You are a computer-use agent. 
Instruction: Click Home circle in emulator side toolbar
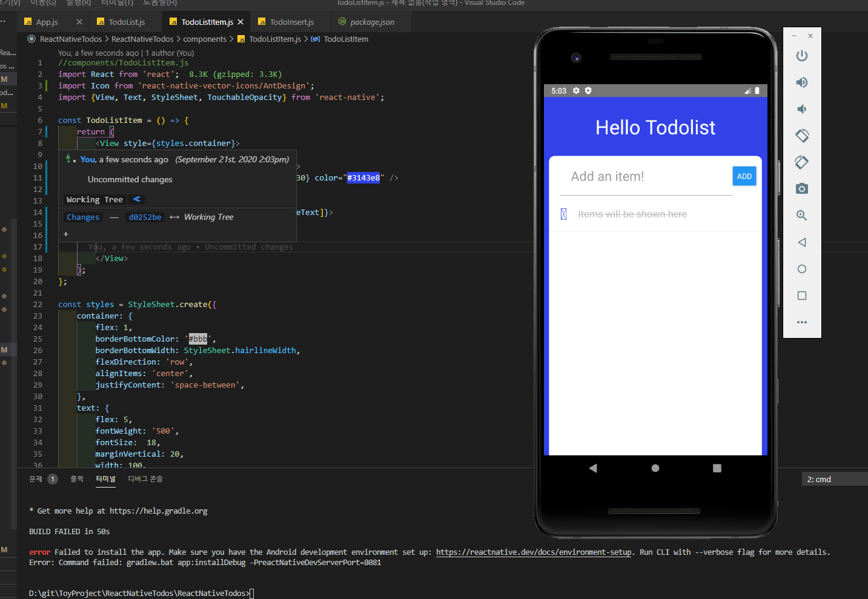click(802, 269)
